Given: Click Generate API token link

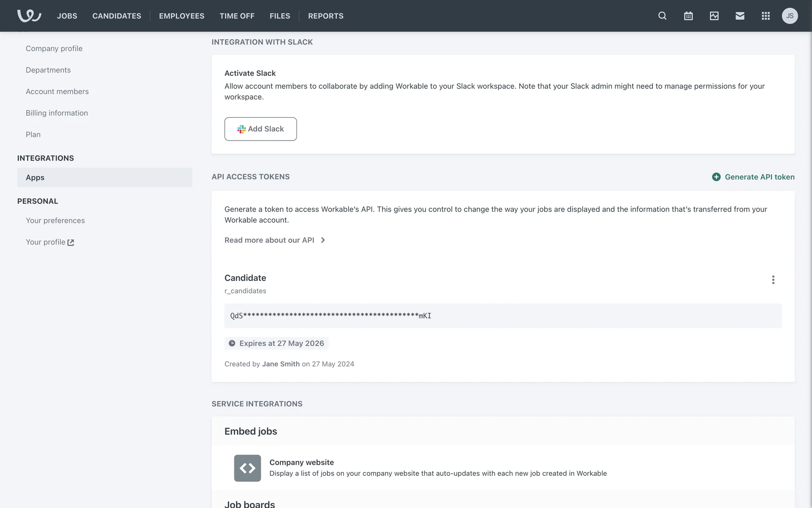Looking at the screenshot, I should click(x=753, y=177).
